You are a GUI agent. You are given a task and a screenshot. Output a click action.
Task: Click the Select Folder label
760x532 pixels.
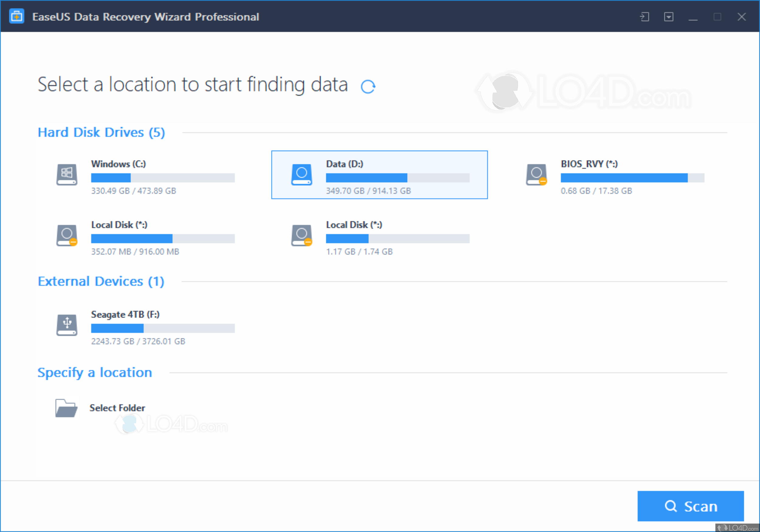(x=117, y=408)
